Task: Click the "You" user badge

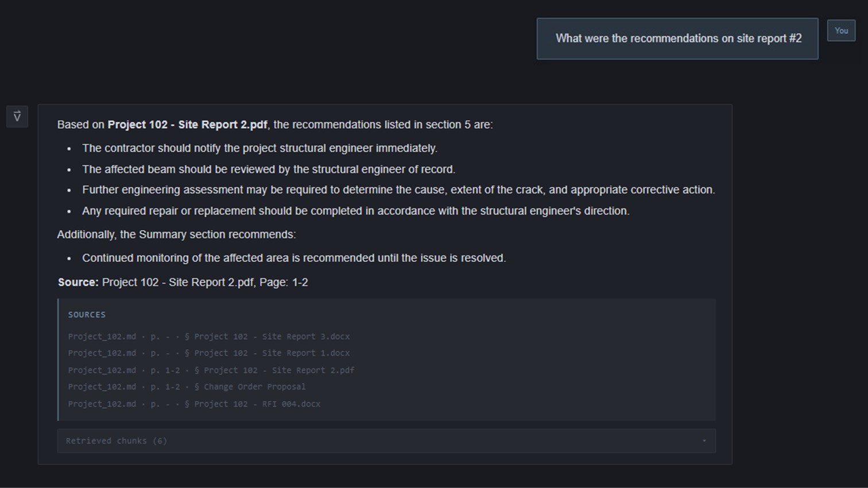Action: point(841,31)
